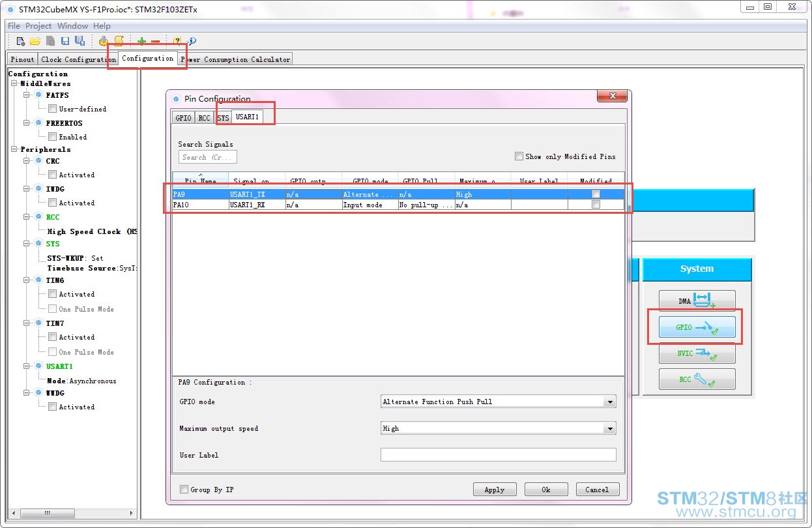Click the Ok button
Viewport: 812px width, 528px height.
546,490
